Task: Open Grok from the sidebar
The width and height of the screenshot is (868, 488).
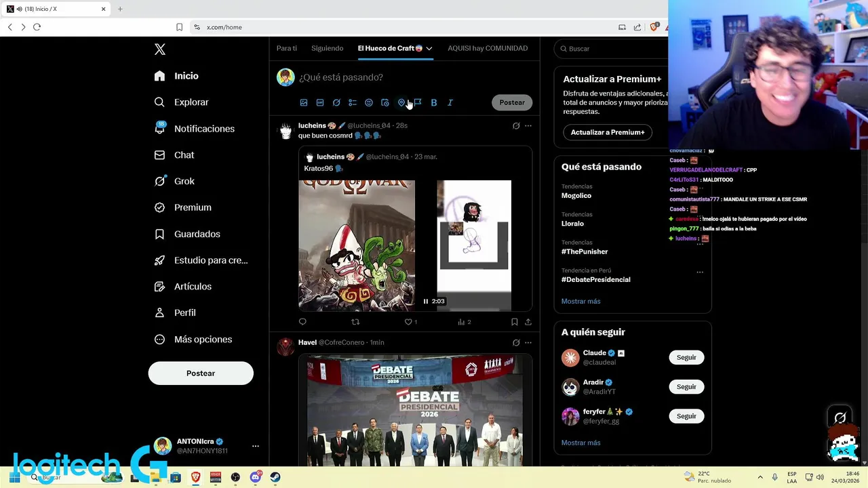Action: 174,181
